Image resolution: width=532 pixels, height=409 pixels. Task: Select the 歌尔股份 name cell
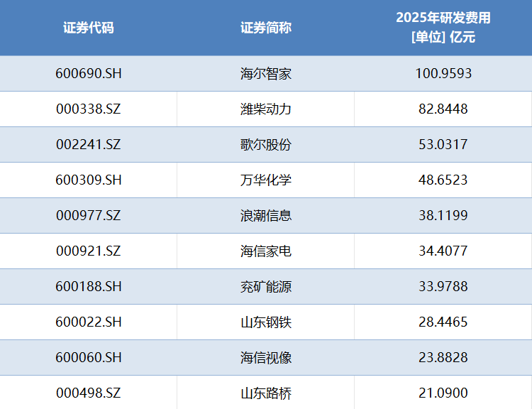click(x=265, y=144)
